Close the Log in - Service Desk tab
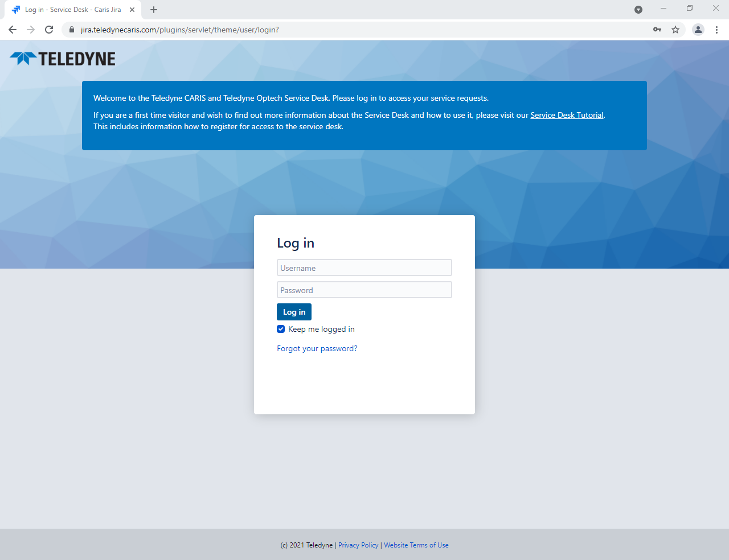The height and width of the screenshot is (560, 729). coord(132,10)
